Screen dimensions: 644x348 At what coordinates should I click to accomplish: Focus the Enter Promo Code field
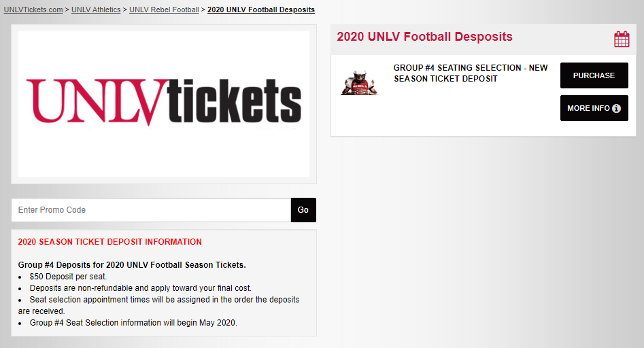[151, 210]
